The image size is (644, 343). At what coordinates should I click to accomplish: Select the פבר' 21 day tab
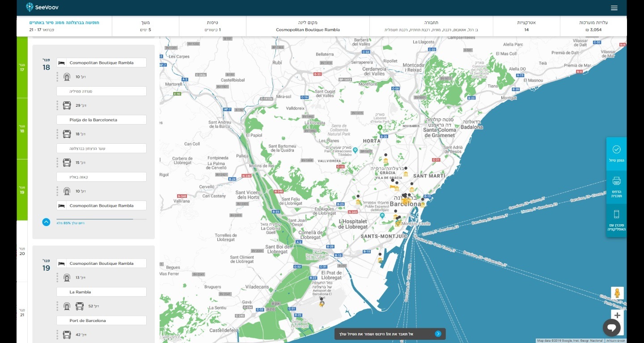pos(22,312)
